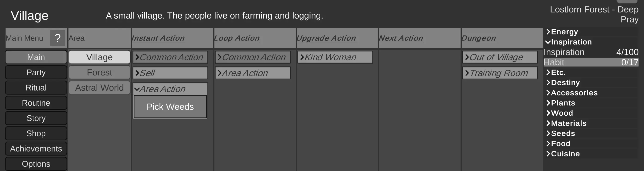
Task: Click the question mark help icon
Action: 58,38
